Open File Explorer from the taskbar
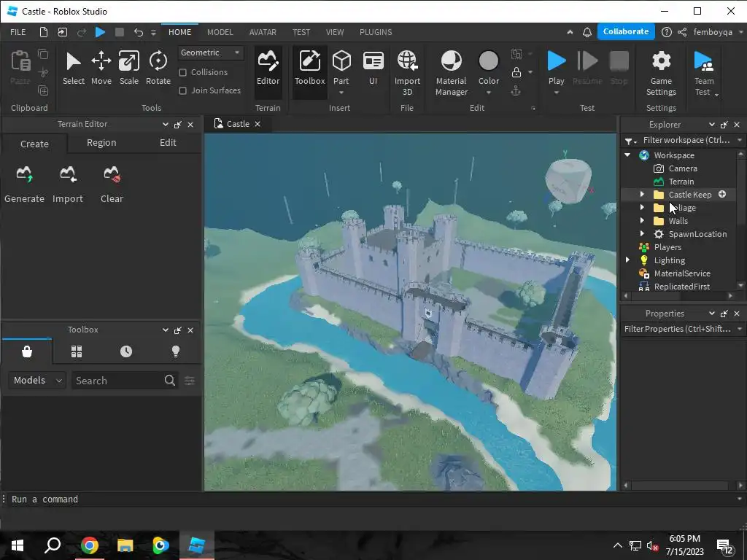 [125, 545]
